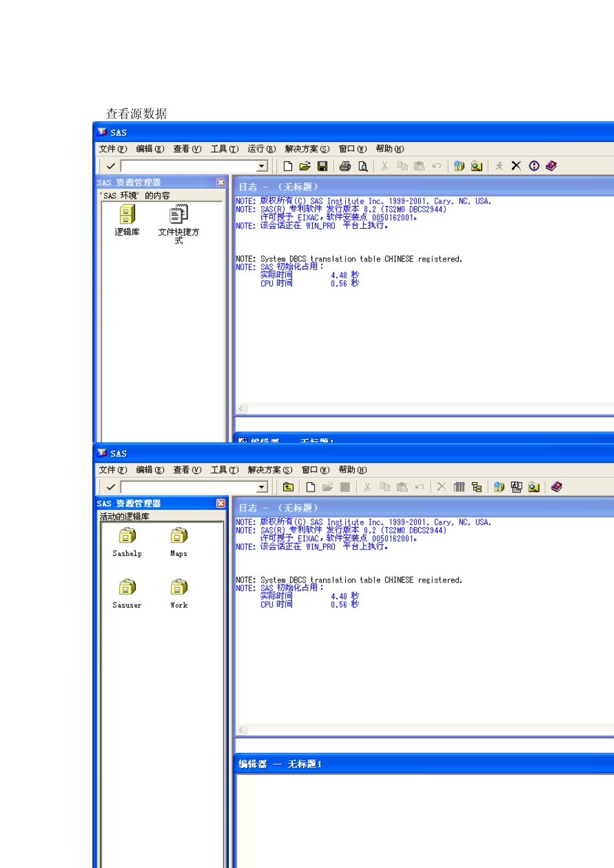Click Details view icon in lower SAS toolbar
614x868 pixels.
[459, 487]
